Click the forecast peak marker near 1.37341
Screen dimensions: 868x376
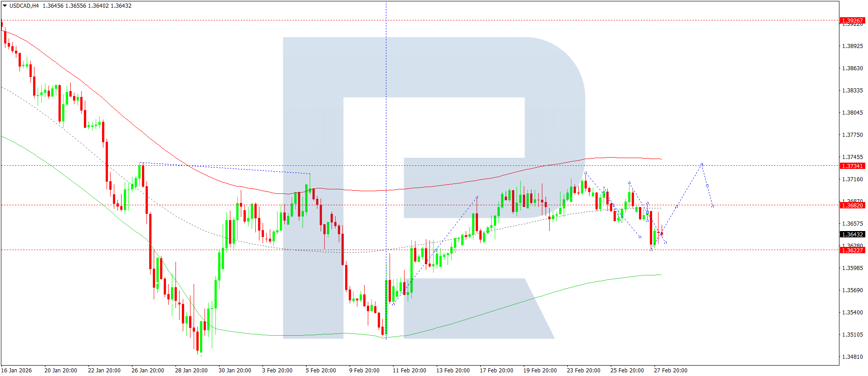702,164
